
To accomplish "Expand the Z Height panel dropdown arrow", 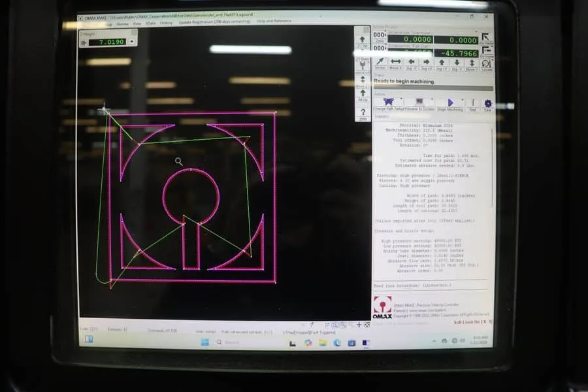I will [x=132, y=42].
